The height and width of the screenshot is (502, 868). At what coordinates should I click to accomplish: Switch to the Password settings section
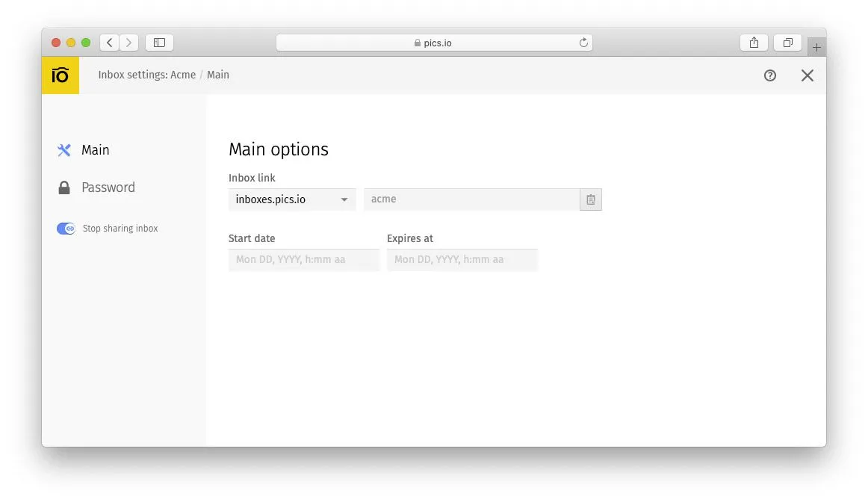108,187
